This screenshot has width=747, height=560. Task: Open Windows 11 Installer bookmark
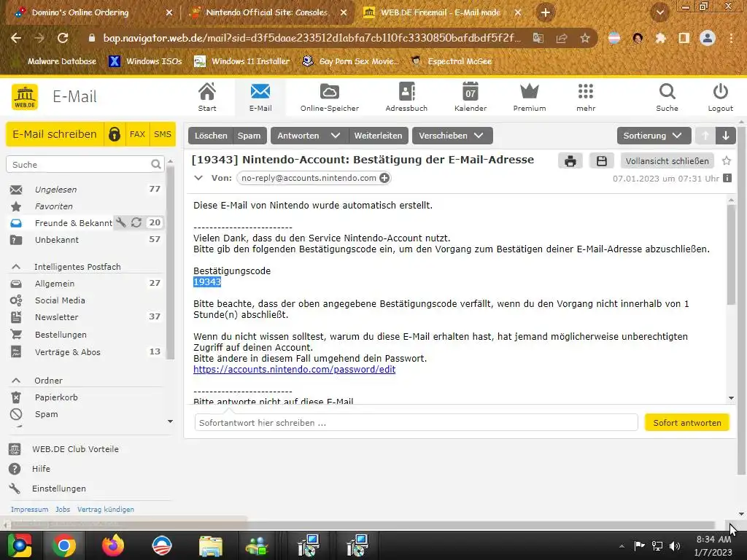tap(242, 61)
